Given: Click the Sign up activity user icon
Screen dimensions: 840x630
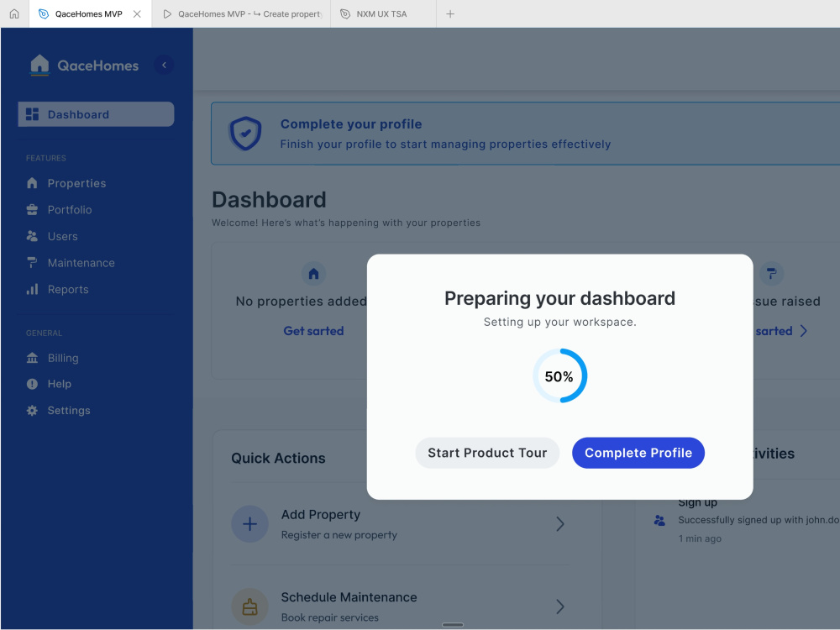Looking at the screenshot, I should (659, 520).
